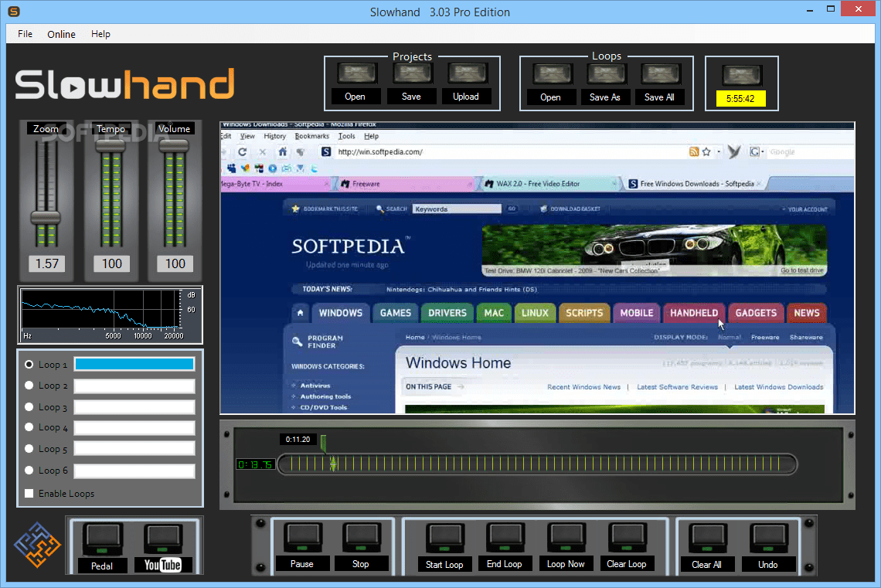Click the yellow 5:55:42 timer display

coord(740,99)
